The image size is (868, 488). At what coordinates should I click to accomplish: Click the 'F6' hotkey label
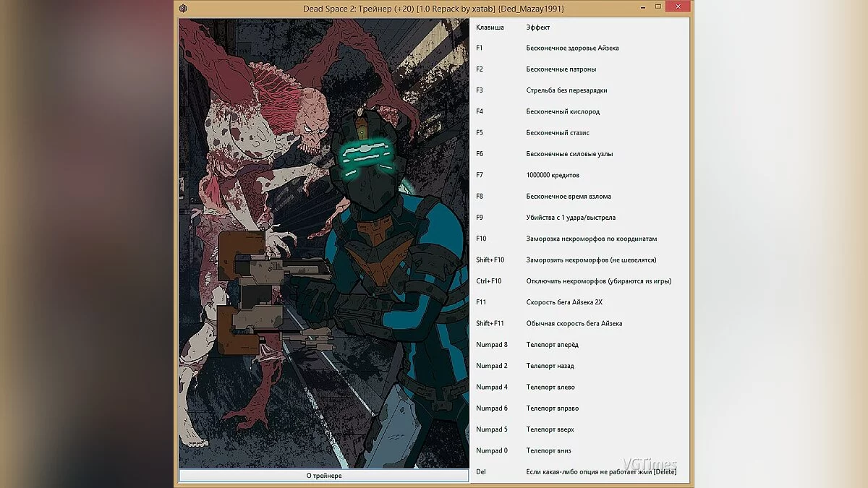480,154
